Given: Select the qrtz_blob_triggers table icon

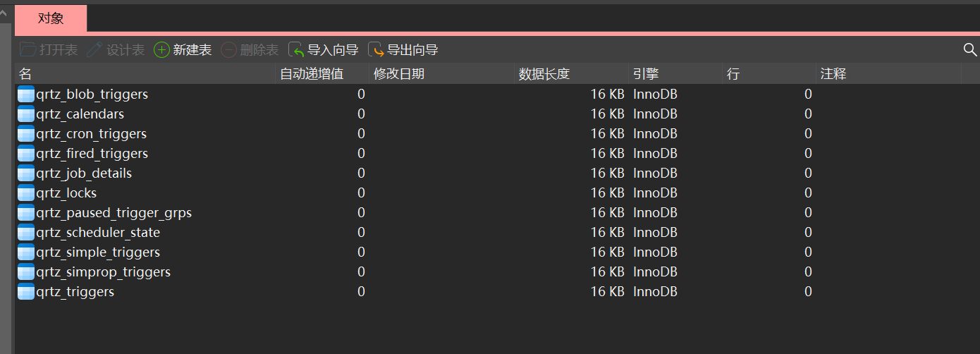Looking at the screenshot, I should (x=26, y=94).
